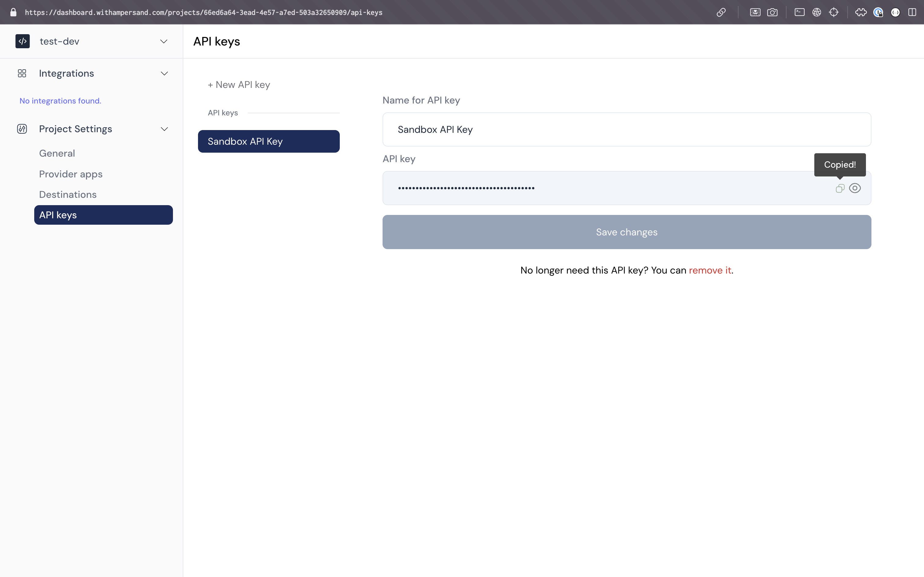This screenshot has width=924, height=577.
Task: Select the Sandbox API Key entry
Action: 268,141
